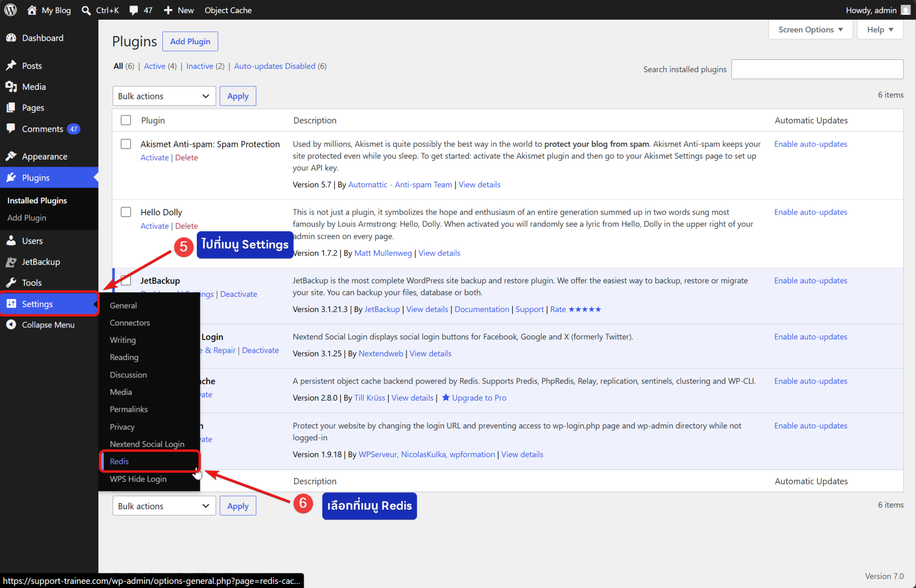Select Redis in Settings submenu

pos(119,461)
